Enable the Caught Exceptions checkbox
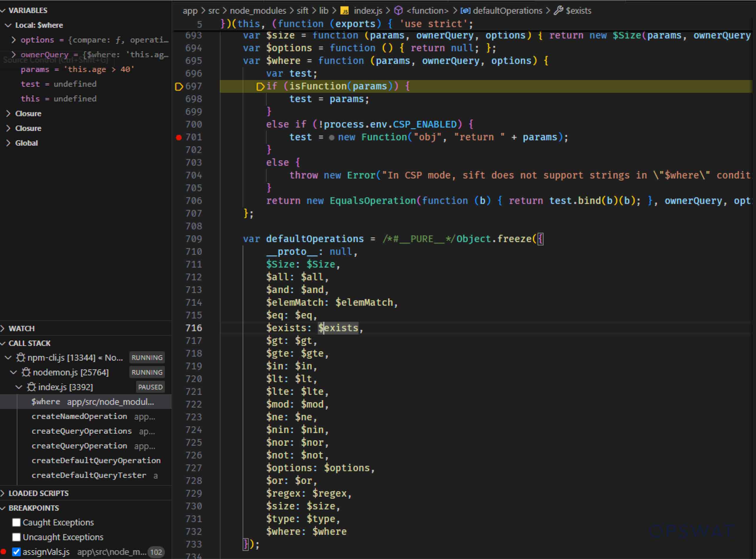Viewport: 756px width, 559px height. pos(16,522)
